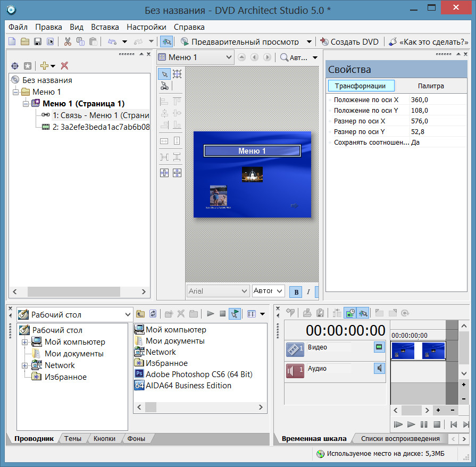Open the Insert menu
Image resolution: width=476 pixels, height=467 pixels.
[105, 27]
